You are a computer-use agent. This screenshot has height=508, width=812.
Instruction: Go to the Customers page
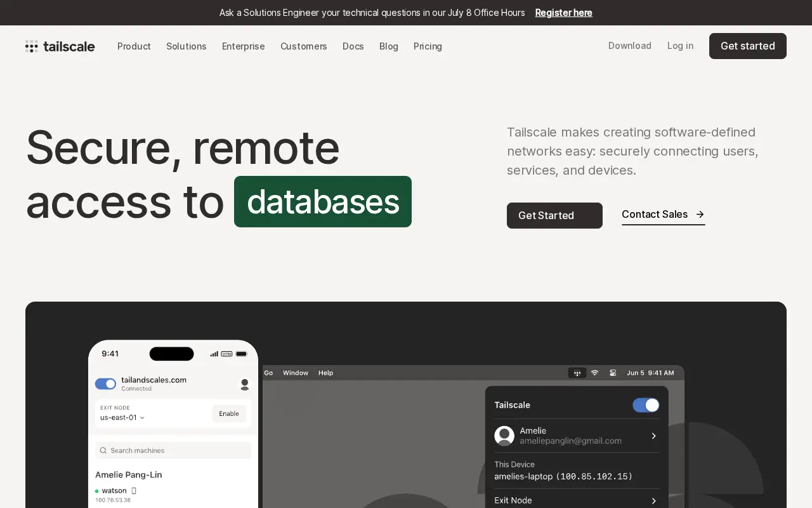point(304,46)
